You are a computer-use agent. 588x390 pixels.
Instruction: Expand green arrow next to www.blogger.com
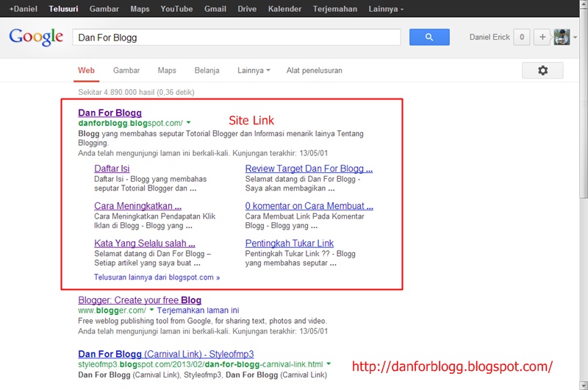(151, 310)
